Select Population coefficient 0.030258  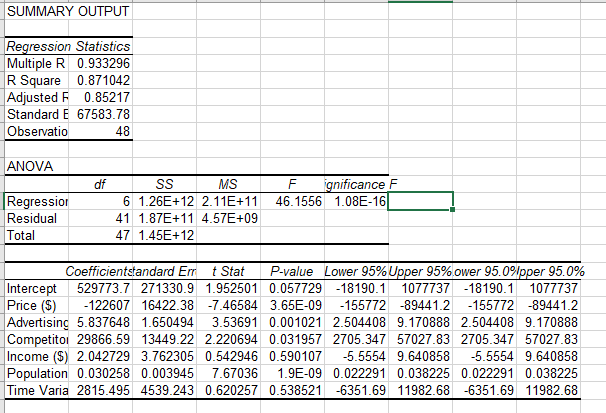pyautogui.click(x=100, y=373)
